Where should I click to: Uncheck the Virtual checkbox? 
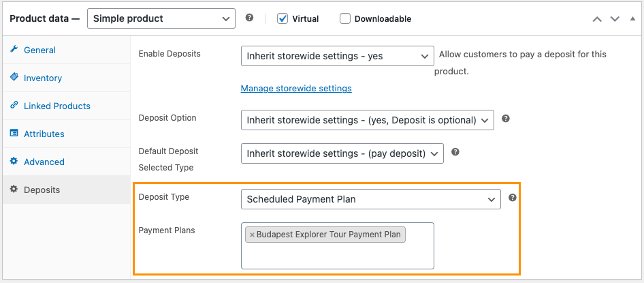coord(282,18)
